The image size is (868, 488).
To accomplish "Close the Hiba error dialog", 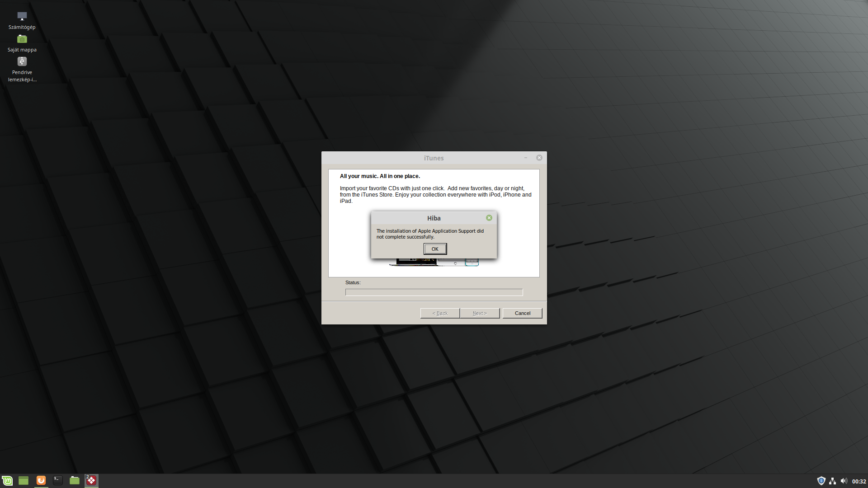I will click(489, 218).
